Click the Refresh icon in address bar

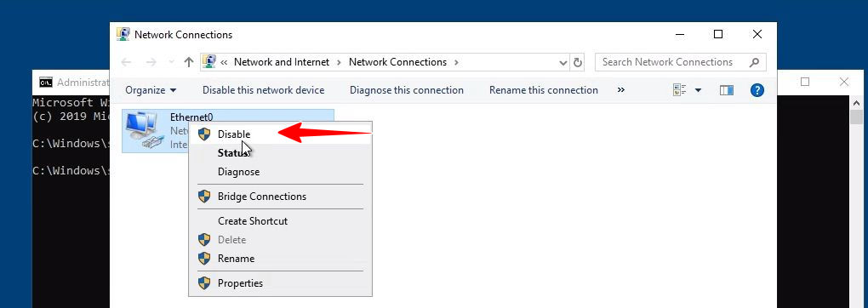pos(577,63)
